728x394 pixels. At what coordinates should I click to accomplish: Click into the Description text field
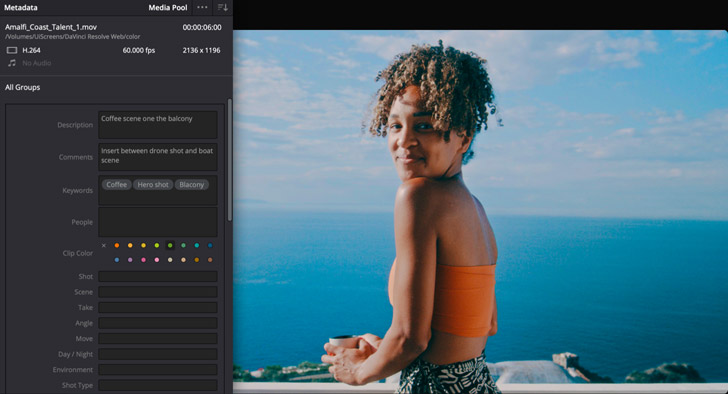(158, 125)
